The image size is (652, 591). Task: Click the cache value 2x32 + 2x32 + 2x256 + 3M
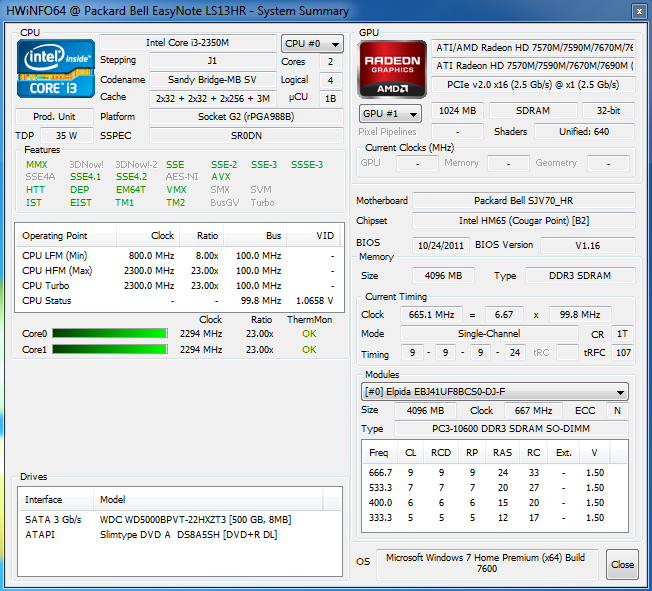(x=212, y=99)
